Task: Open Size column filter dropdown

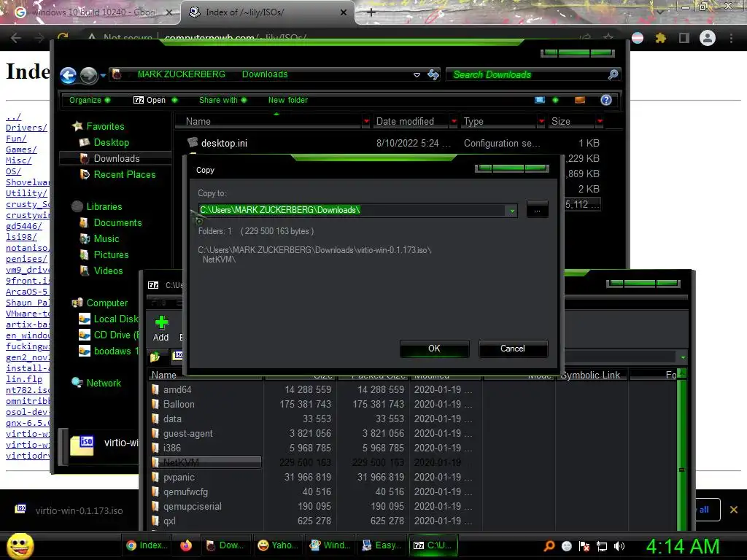Action: click(600, 122)
